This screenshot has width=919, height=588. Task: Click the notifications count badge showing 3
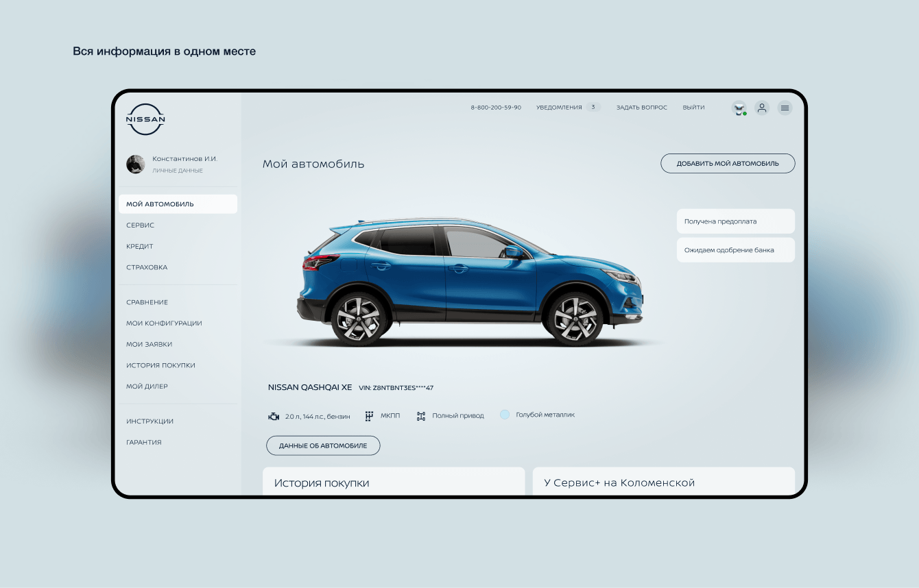pos(593,108)
